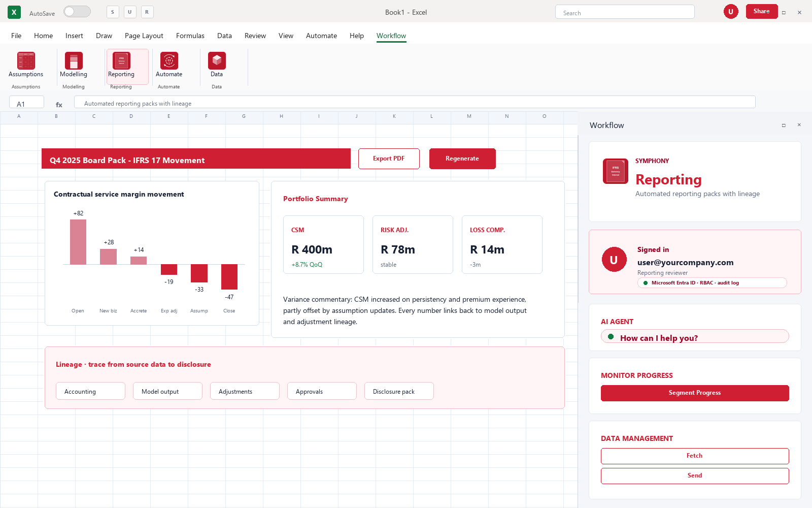
Task: Select the Approvals lineage step
Action: click(x=322, y=391)
